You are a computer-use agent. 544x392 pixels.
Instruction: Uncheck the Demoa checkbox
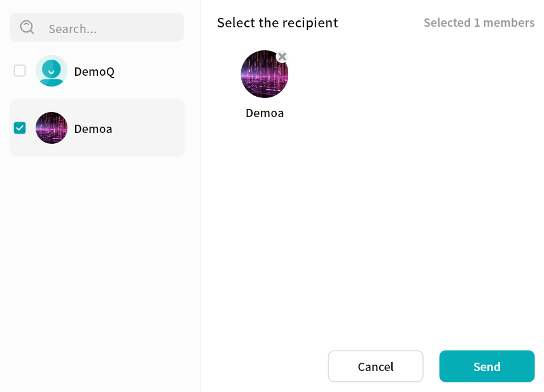tap(20, 128)
